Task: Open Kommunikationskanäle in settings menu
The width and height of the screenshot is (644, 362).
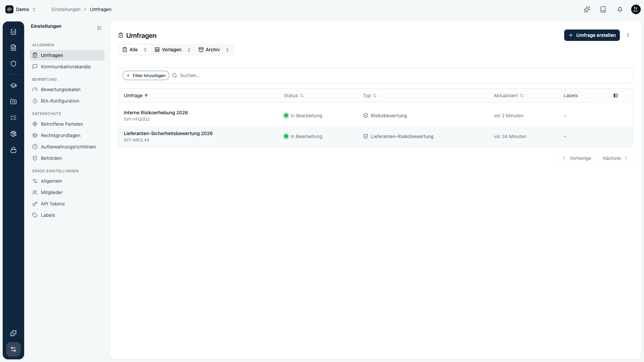Action: pyautogui.click(x=67, y=67)
